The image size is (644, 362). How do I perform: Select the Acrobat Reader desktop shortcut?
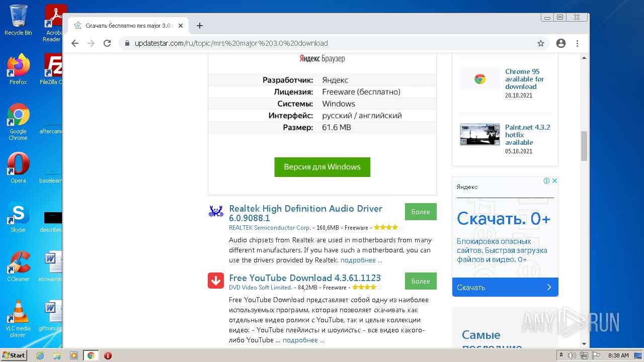[x=53, y=23]
